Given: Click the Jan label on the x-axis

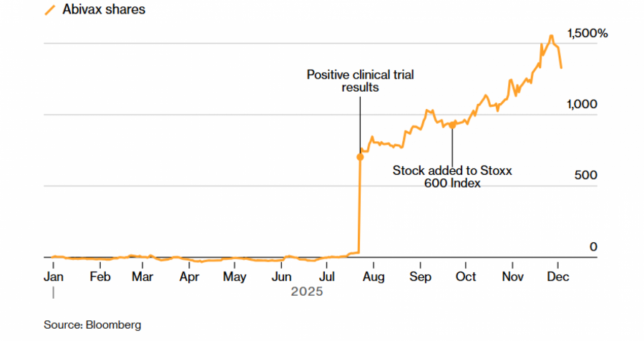Looking at the screenshot, I should 53,277.
